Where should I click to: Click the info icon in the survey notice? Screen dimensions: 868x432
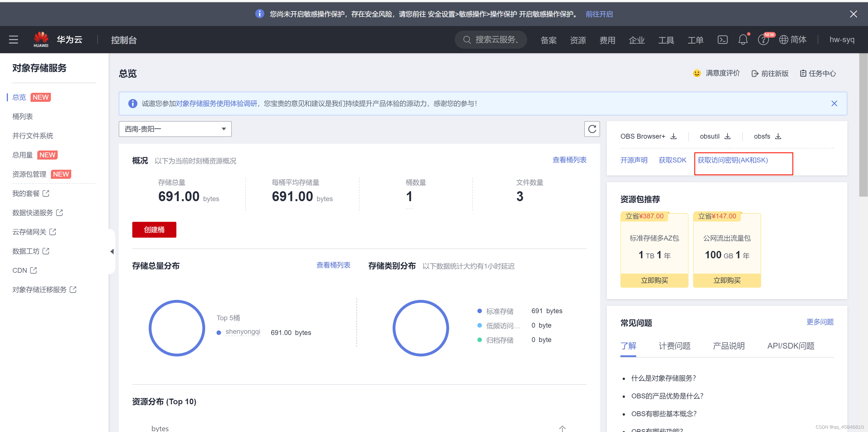click(x=133, y=104)
